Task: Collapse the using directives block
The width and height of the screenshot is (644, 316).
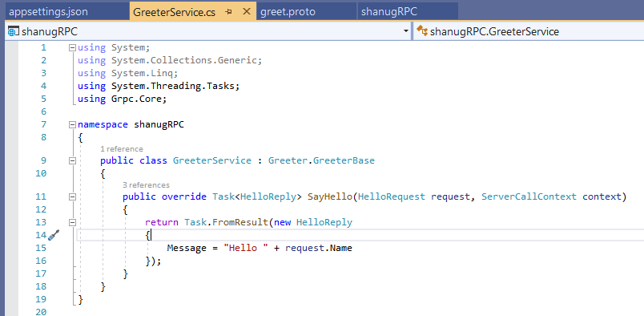Action: point(72,48)
